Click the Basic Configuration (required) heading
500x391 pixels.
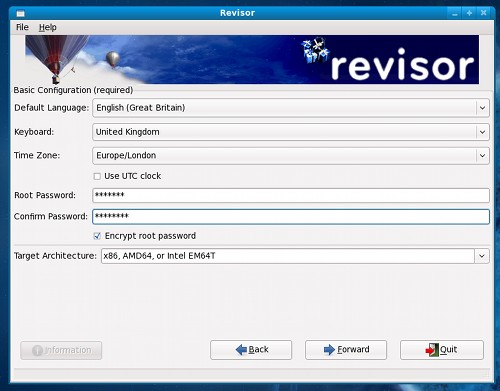click(x=73, y=90)
